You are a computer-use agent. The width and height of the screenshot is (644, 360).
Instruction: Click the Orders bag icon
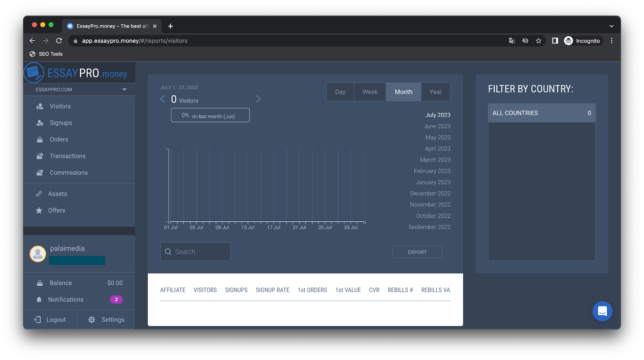click(40, 140)
